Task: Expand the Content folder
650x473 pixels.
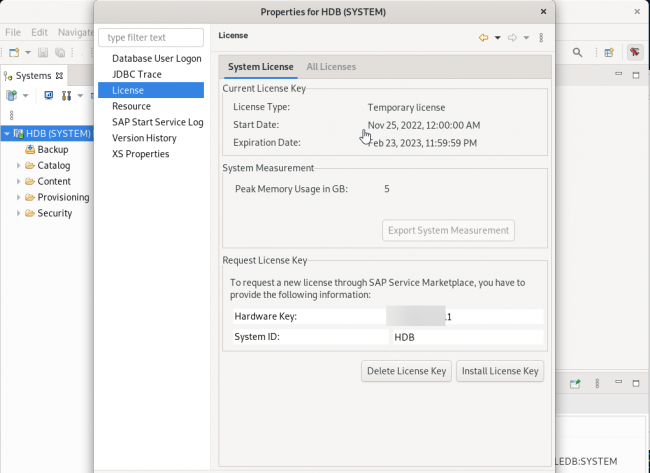Action: pyautogui.click(x=18, y=181)
